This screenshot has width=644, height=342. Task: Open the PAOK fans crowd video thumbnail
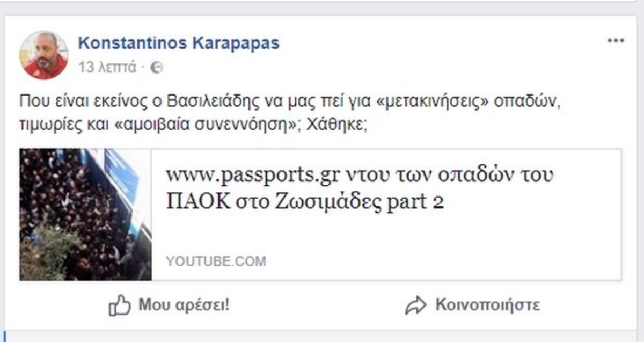pos(86,214)
